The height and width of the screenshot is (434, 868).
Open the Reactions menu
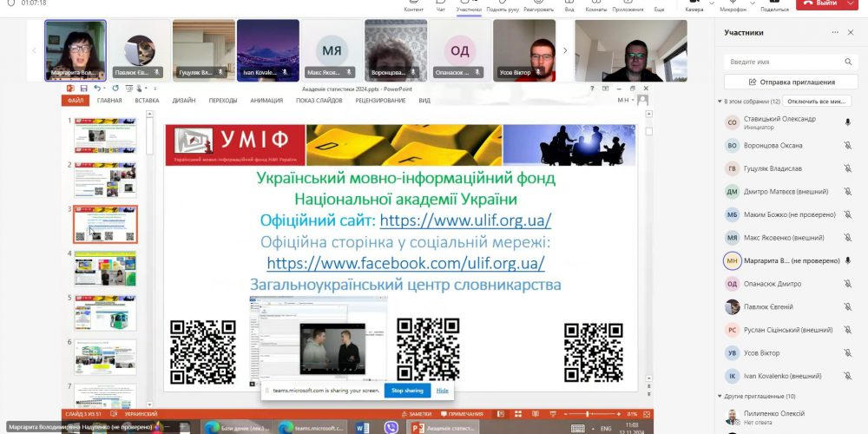[x=538, y=5]
